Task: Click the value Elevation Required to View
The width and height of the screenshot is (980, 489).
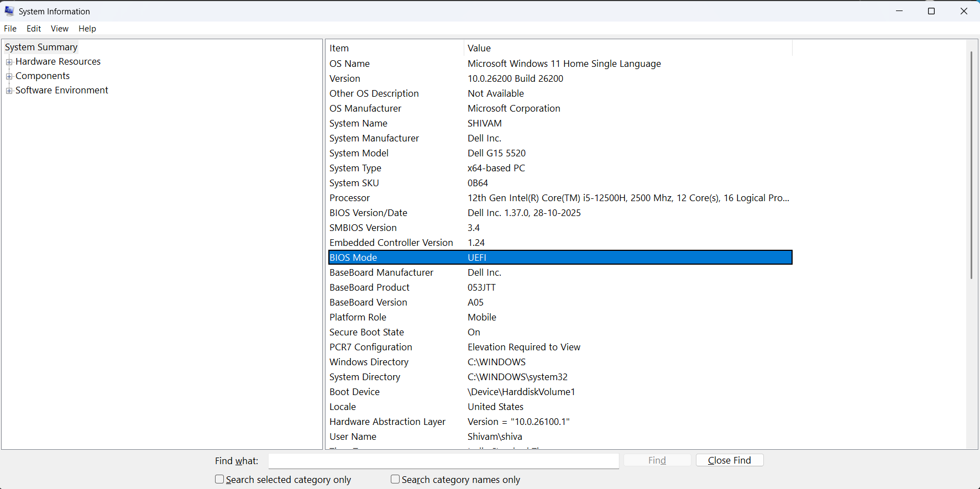Action: point(524,347)
